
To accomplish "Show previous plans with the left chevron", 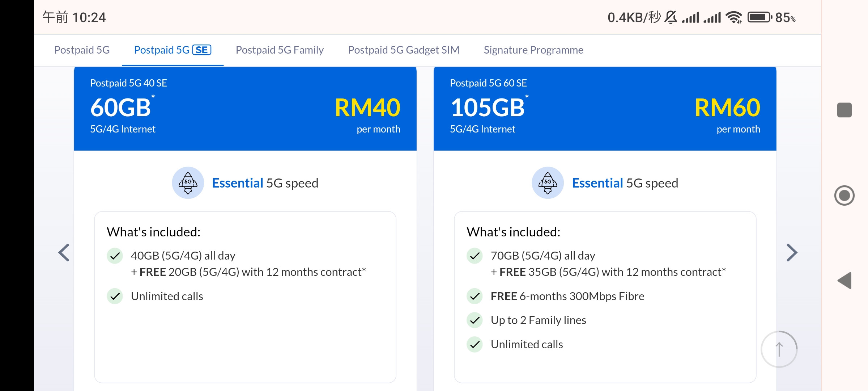I will (x=64, y=253).
